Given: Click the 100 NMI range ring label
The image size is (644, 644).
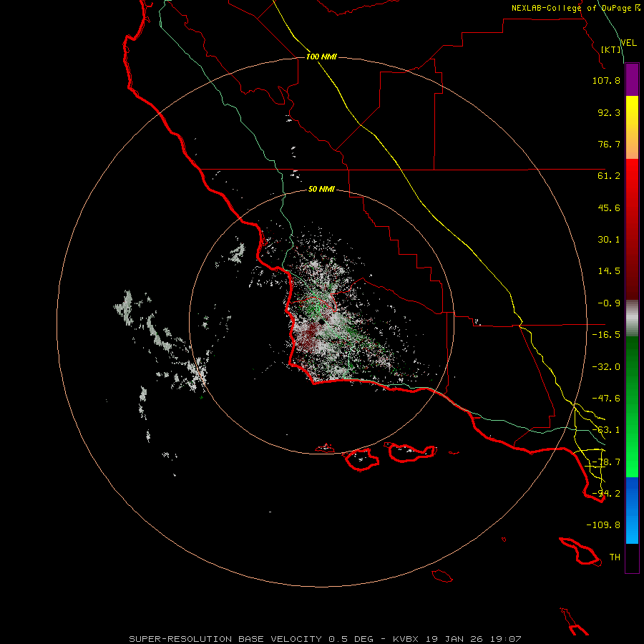Looking at the screenshot, I should [x=321, y=57].
